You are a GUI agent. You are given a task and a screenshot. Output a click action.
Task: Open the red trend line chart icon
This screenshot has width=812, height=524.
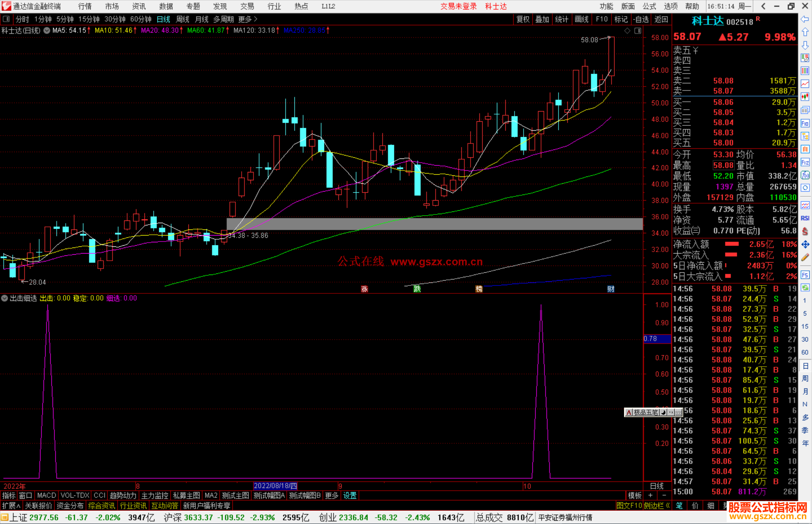(x=805, y=84)
